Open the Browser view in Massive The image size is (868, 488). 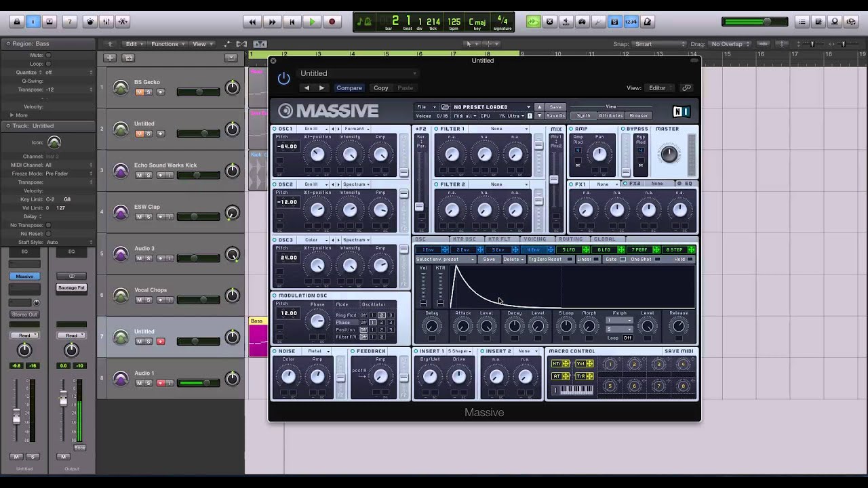(x=638, y=116)
